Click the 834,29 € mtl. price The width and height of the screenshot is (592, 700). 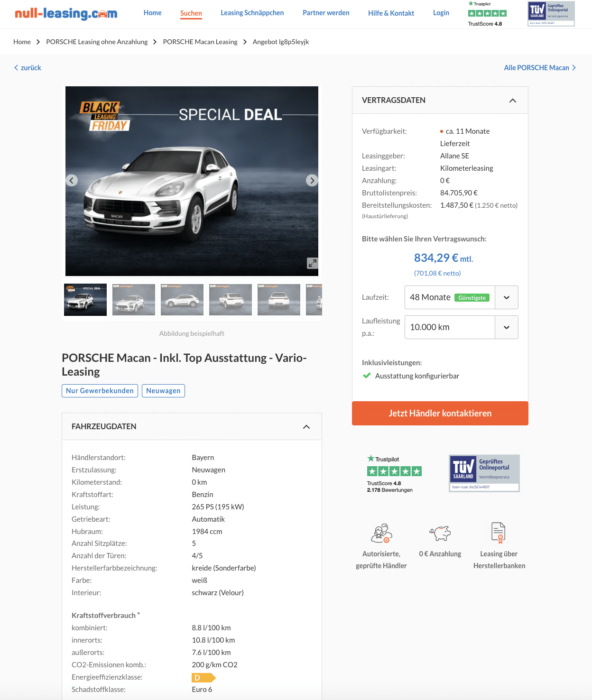(444, 258)
